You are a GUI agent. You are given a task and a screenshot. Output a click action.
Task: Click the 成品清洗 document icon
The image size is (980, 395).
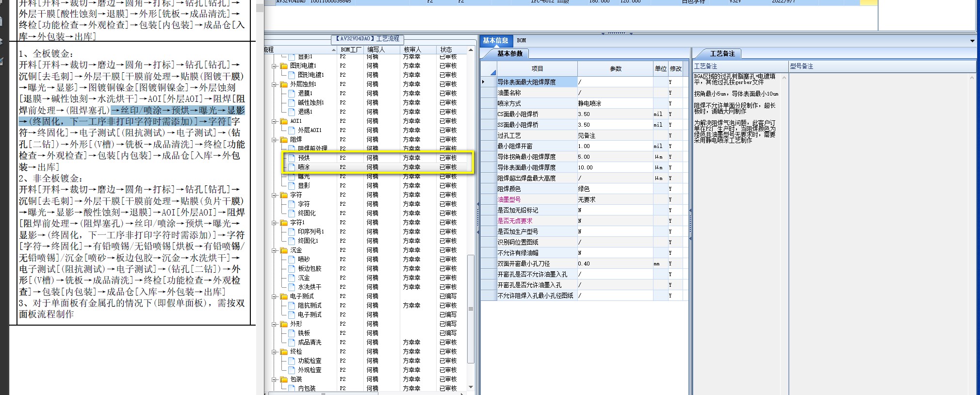click(x=292, y=343)
